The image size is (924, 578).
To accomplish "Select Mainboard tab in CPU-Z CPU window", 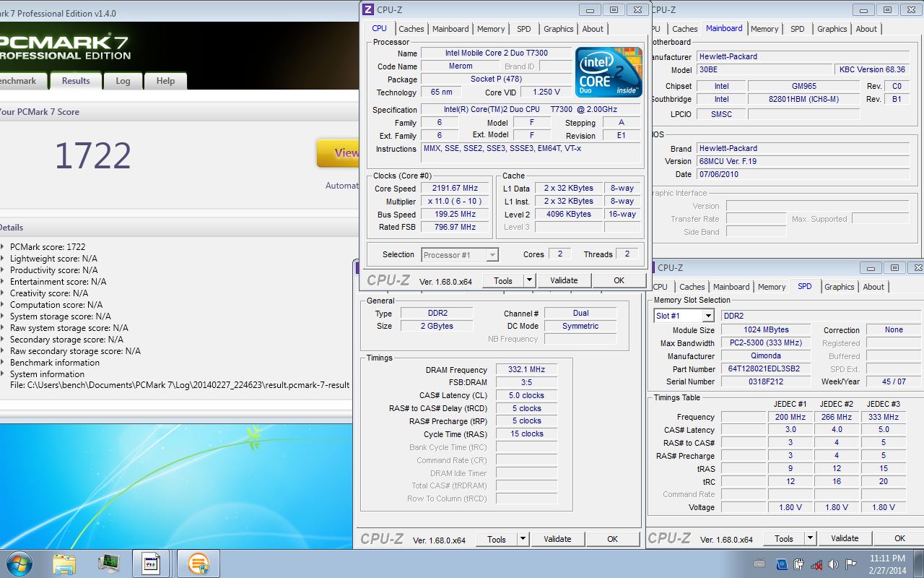I will [x=450, y=29].
